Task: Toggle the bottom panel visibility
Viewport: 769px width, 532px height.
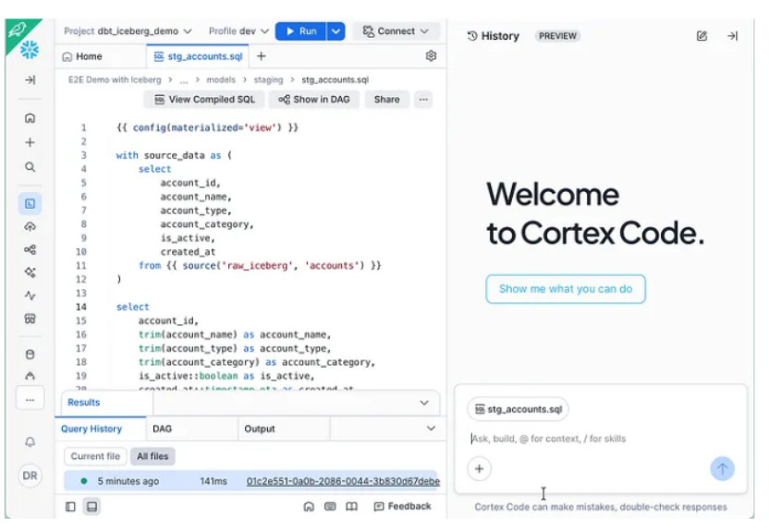Action: [92, 506]
